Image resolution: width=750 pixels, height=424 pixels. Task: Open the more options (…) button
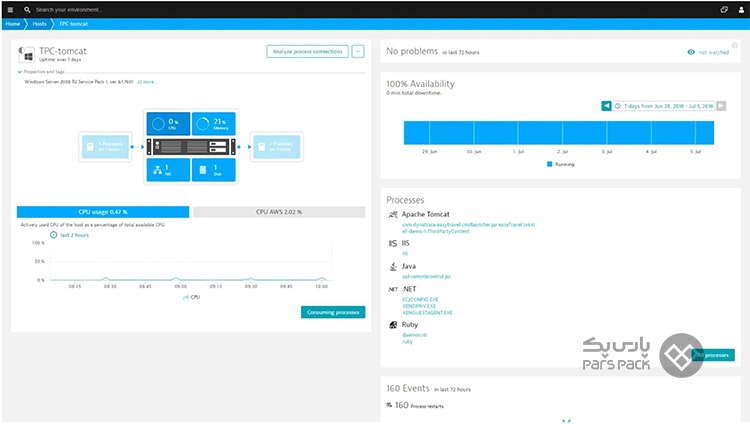tap(358, 52)
